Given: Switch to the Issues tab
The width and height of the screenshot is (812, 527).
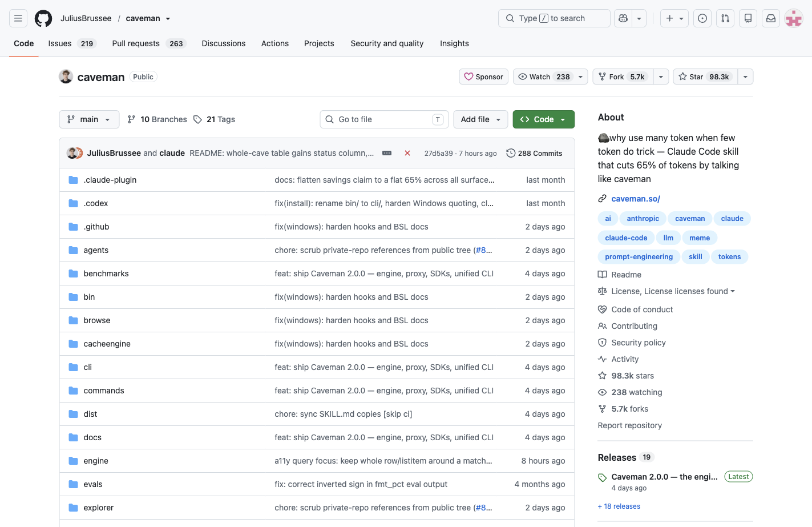Looking at the screenshot, I should pyautogui.click(x=72, y=43).
